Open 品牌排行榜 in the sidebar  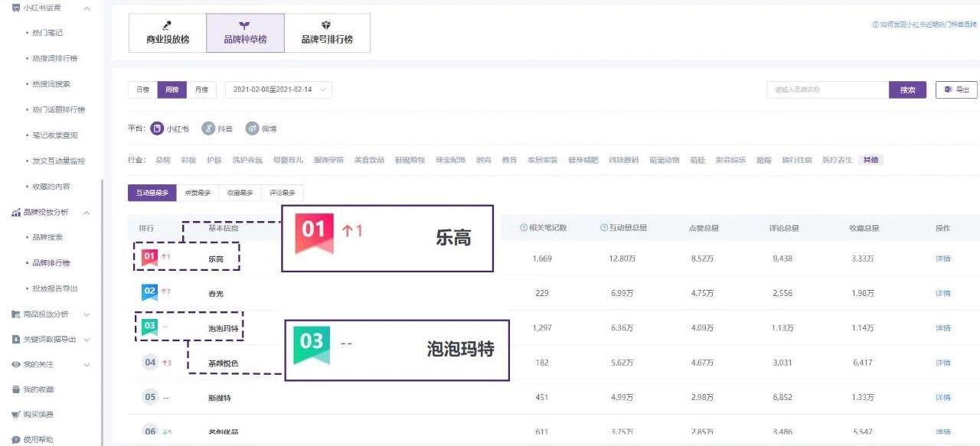(x=51, y=262)
